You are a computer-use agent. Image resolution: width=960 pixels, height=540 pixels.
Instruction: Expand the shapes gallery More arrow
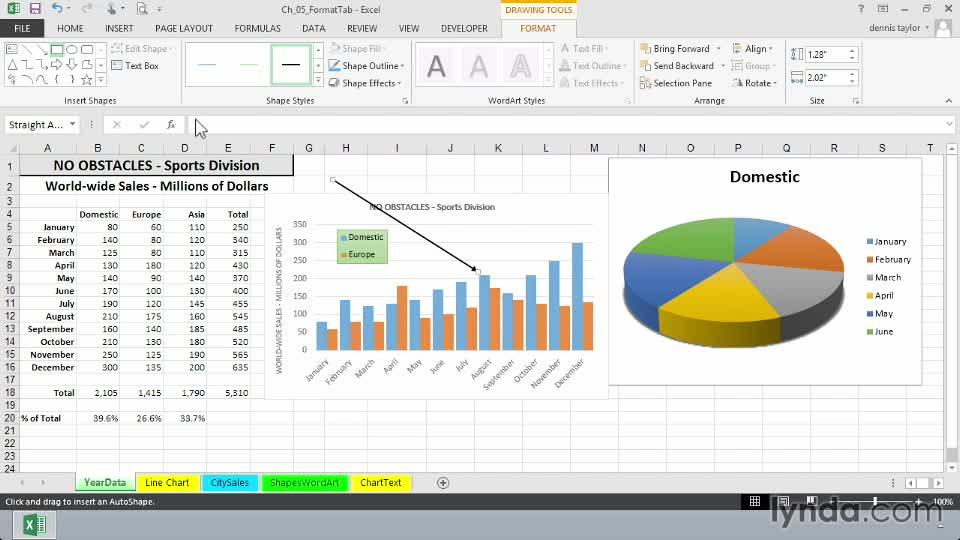(101, 80)
